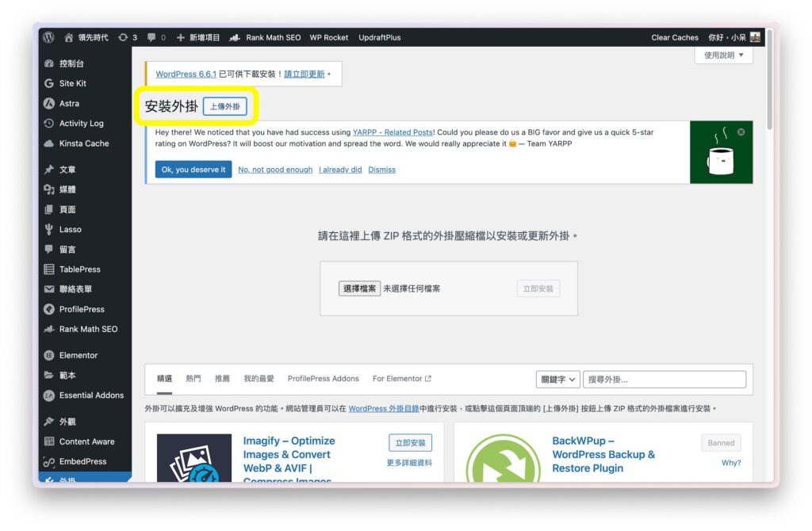Click the ProfilePress sidebar icon
The height and width of the screenshot is (531, 812).
[49, 309]
